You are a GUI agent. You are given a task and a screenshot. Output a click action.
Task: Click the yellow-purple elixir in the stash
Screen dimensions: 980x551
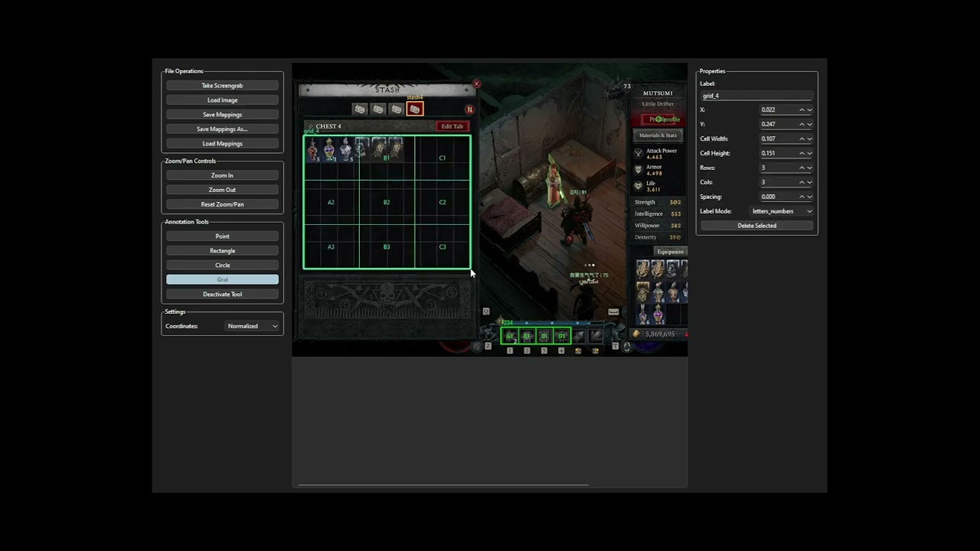(329, 149)
